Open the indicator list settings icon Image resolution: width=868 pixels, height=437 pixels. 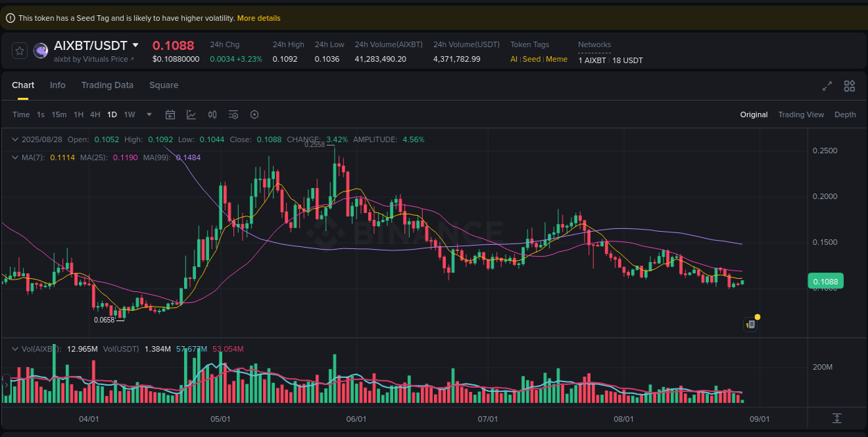point(233,114)
